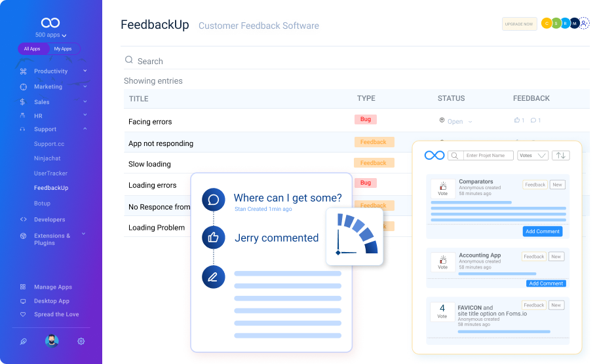The image size is (616, 364).
Task: Click the 500apps infinity logo in sidebar
Action: (50, 23)
